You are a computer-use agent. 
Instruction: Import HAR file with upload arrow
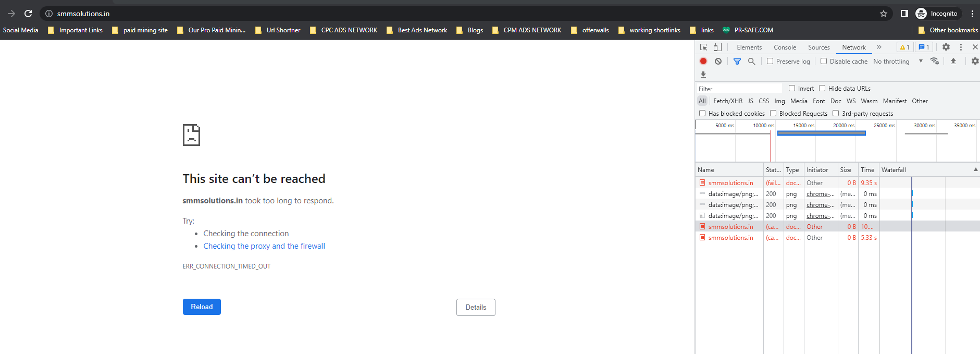[953, 61]
